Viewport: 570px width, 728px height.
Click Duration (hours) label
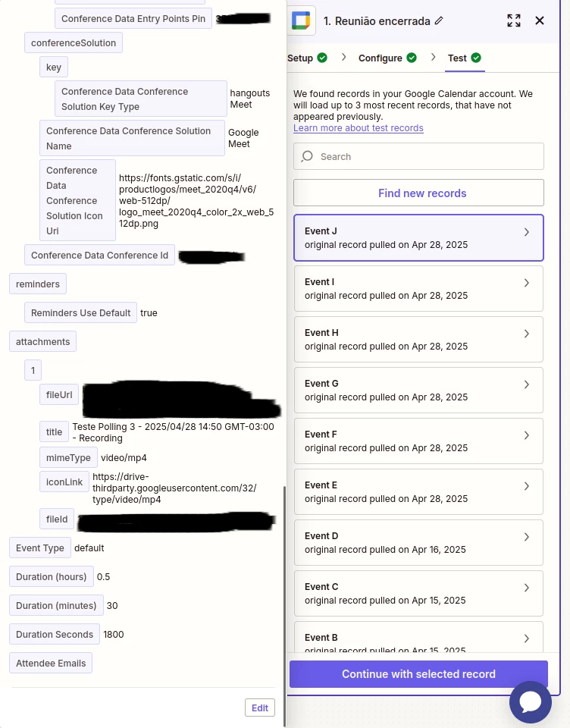coord(51,576)
